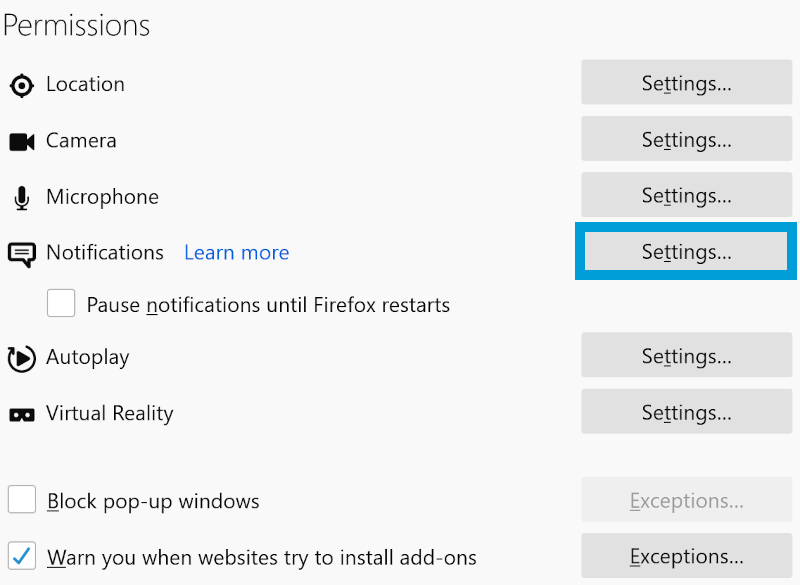Click the Notifications label text
Screen dimensions: 800x585
(105, 253)
